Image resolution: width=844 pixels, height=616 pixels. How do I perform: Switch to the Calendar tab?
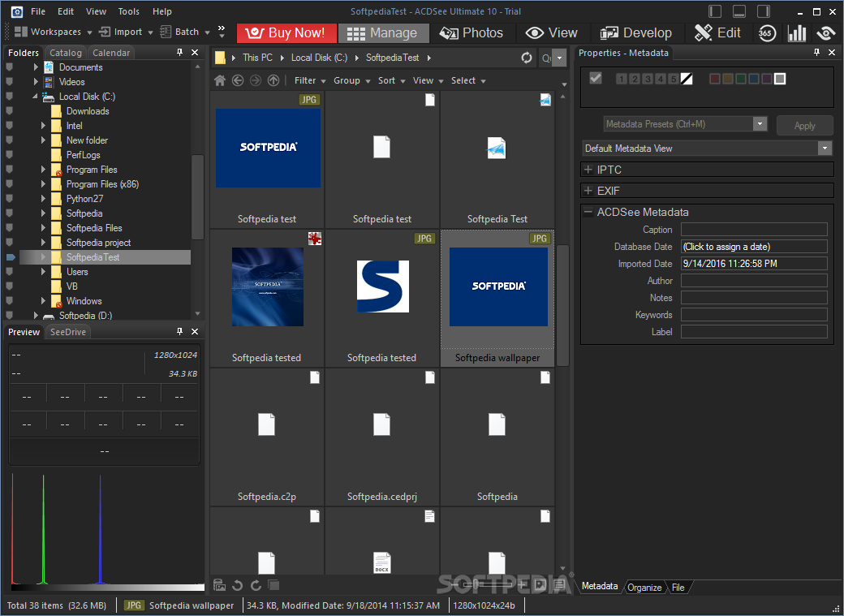(111, 53)
